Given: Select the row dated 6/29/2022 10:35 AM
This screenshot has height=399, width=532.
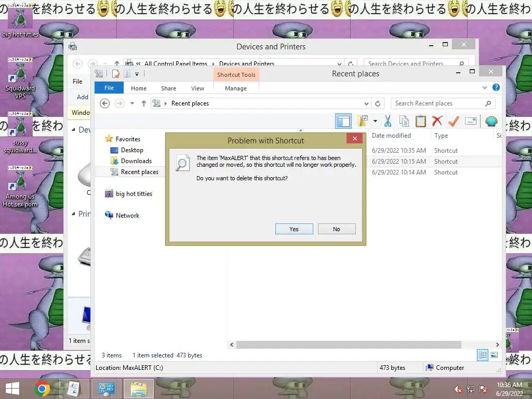Looking at the screenshot, I should pyautogui.click(x=434, y=151).
